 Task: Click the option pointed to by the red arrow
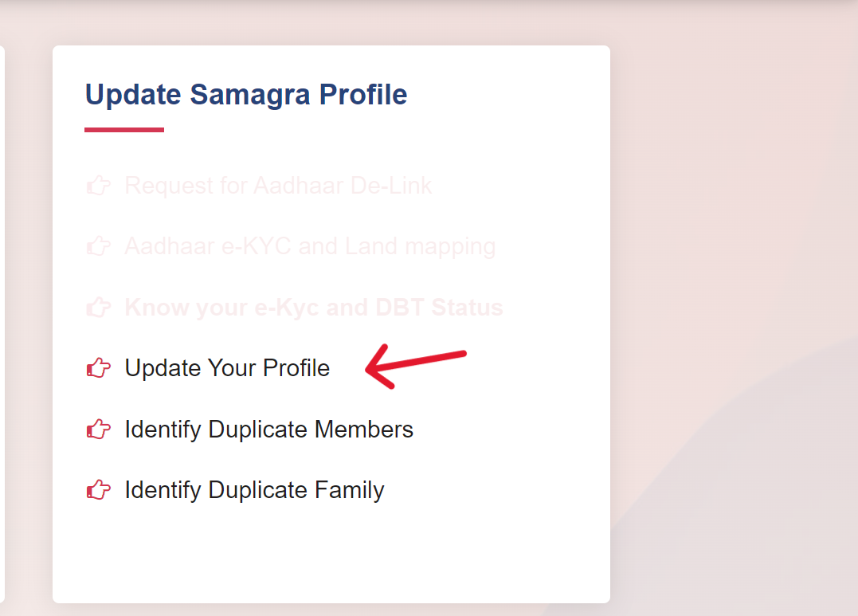tap(227, 368)
